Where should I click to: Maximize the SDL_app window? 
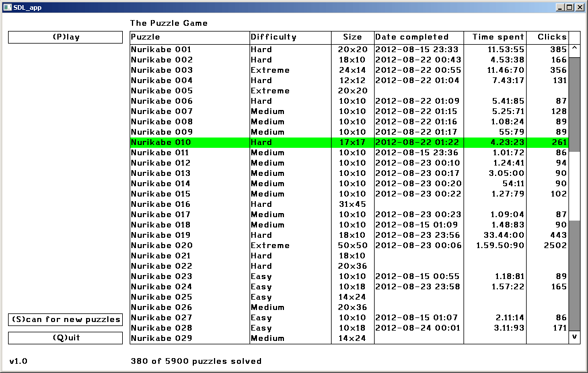click(x=568, y=7)
